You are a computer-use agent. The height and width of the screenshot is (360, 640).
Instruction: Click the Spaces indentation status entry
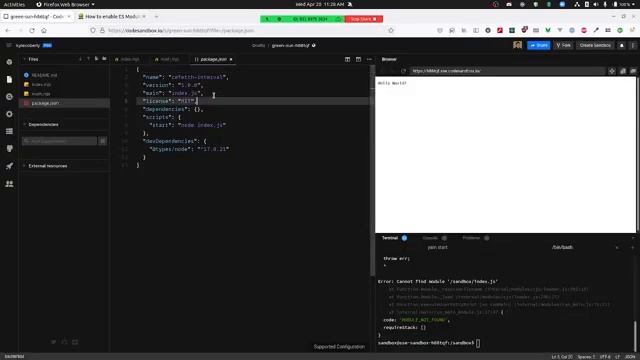point(586,357)
